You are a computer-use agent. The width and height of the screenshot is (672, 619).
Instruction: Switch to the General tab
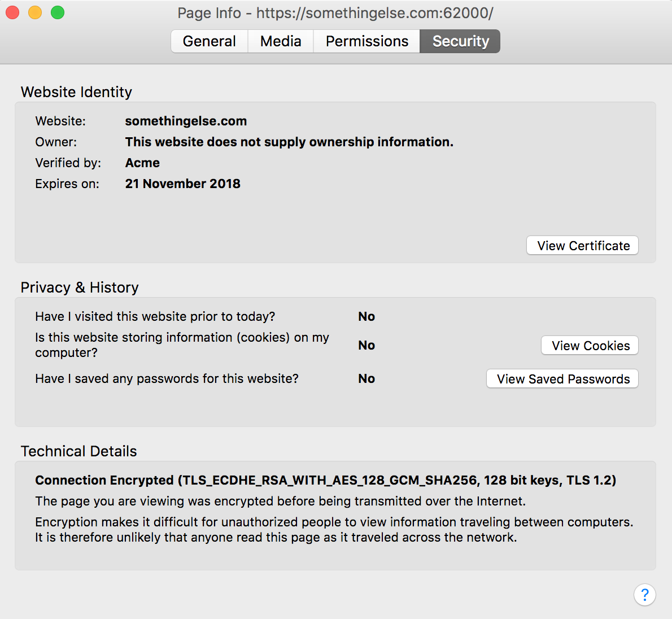209,41
